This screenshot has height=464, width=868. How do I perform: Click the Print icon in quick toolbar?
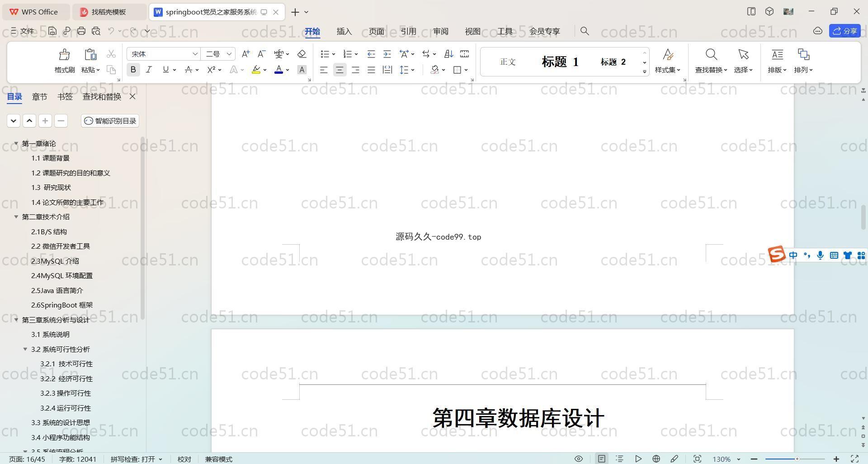[81, 31]
